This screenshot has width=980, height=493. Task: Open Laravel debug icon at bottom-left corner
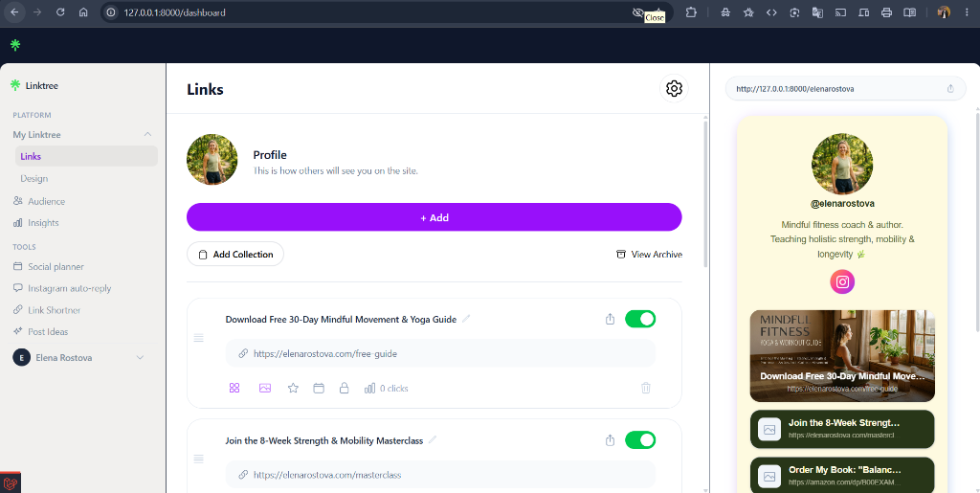pyautogui.click(x=10, y=482)
